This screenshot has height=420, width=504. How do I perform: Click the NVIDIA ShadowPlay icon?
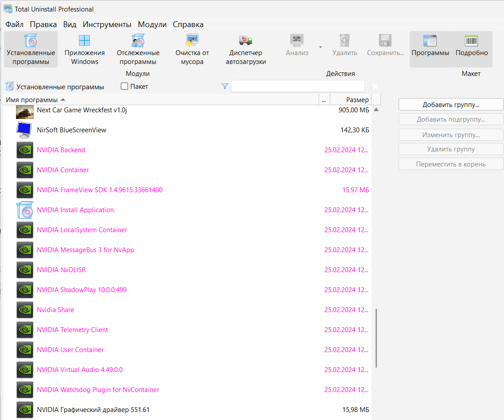pyautogui.click(x=25, y=289)
